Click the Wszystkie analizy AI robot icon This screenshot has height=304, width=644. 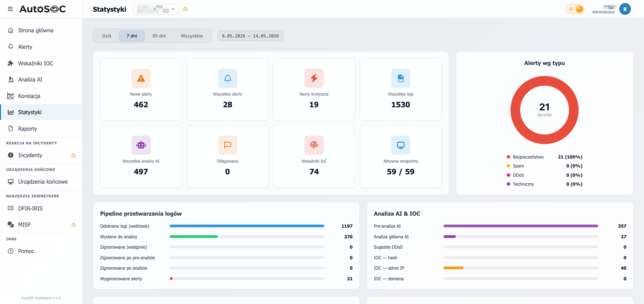click(x=141, y=145)
